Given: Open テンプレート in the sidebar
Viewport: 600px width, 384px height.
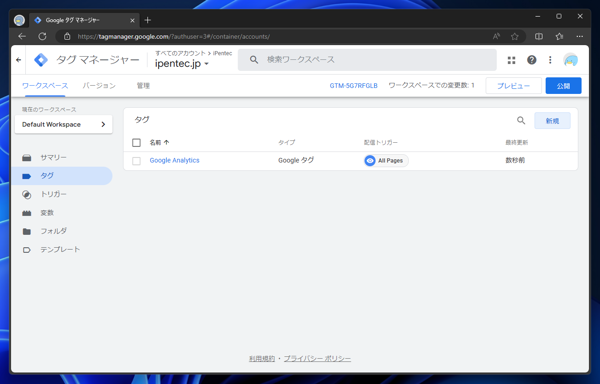Looking at the screenshot, I should point(62,249).
